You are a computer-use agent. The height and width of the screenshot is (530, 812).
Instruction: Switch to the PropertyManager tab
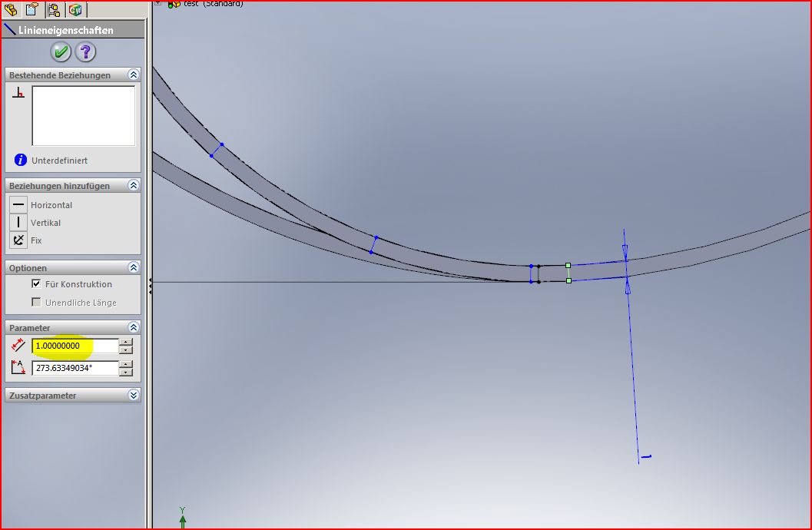(31, 8)
